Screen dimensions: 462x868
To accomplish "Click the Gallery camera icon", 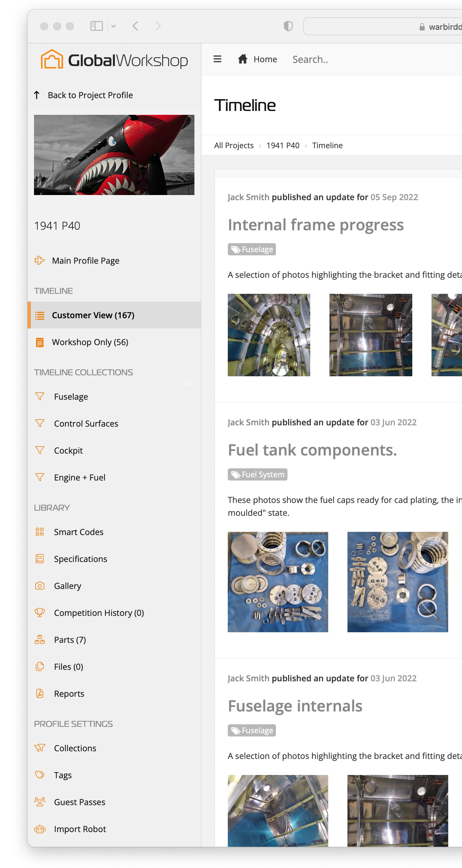I will click(40, 586).
